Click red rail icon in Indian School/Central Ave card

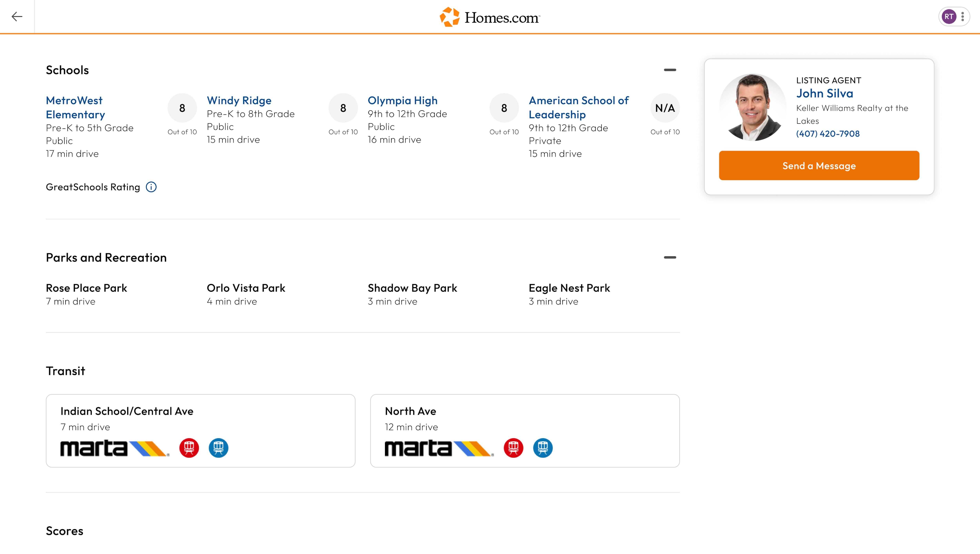point(189,448)
